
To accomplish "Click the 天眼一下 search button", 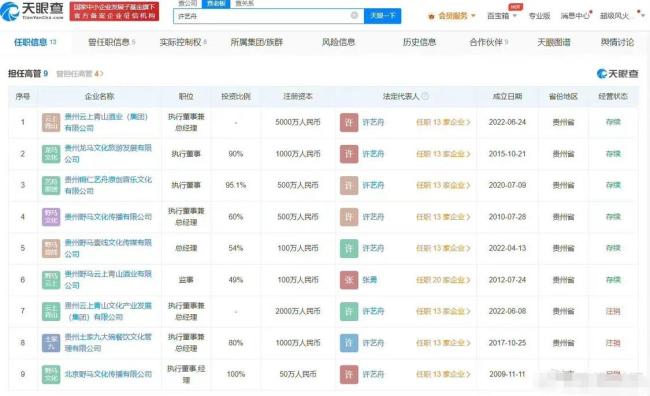I will point(383,16).
